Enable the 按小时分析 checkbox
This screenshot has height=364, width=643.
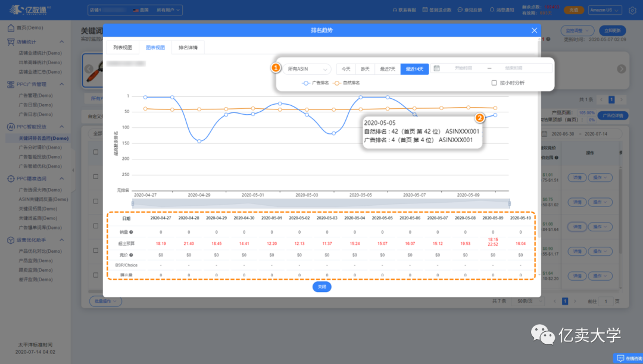pos(494,83)
